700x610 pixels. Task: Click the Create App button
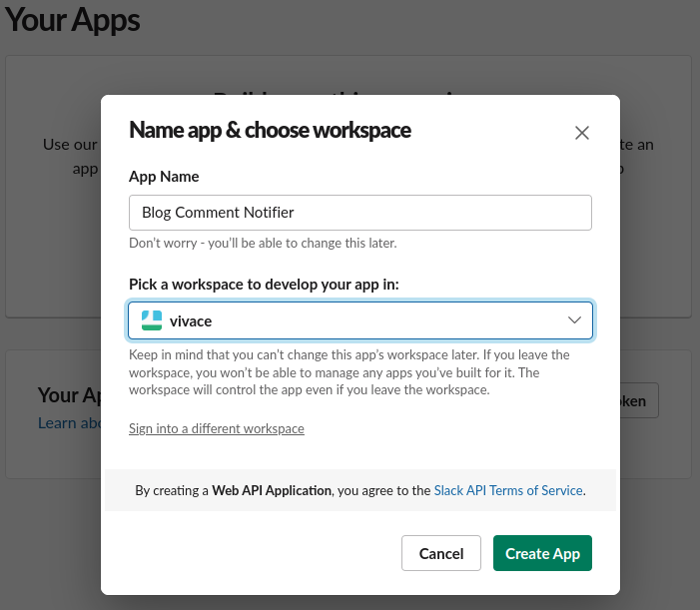[542, 553]
